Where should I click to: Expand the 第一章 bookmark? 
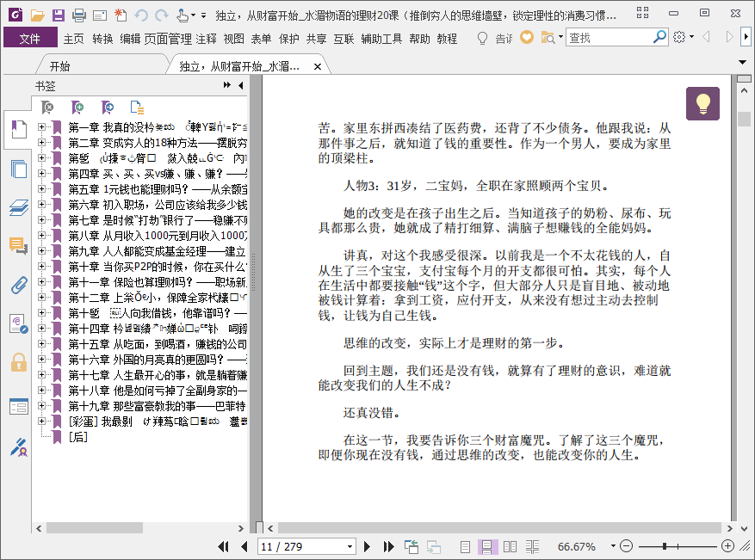pos(42,127)
